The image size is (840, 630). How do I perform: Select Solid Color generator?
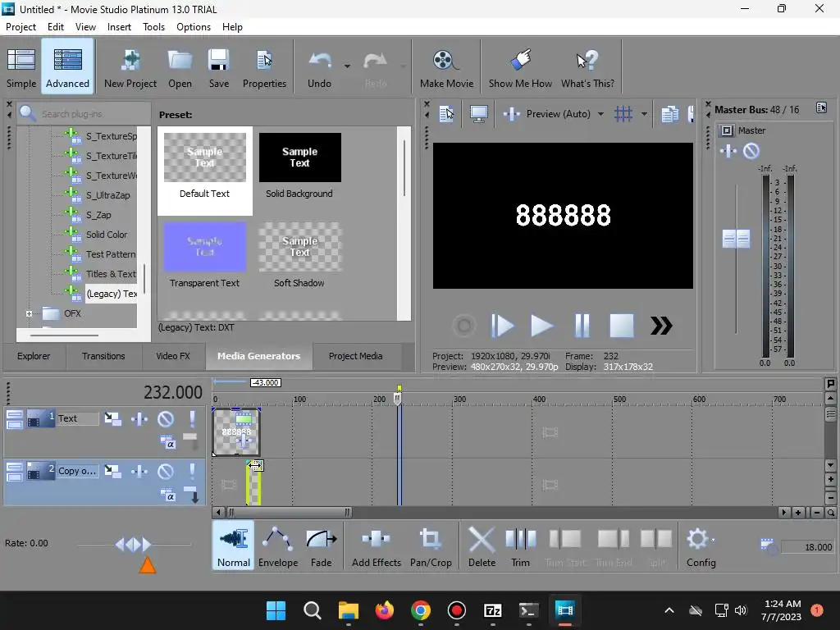click(x=106, y=235)
